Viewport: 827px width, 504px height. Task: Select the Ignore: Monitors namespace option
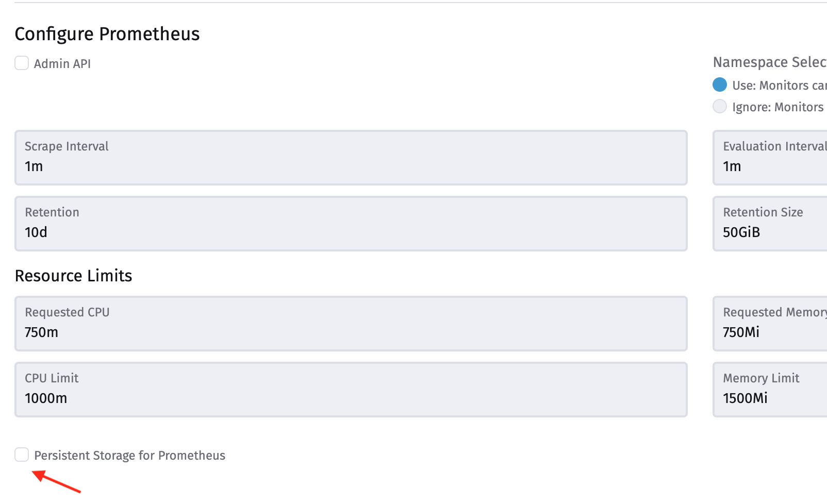[x=719, y=106]
